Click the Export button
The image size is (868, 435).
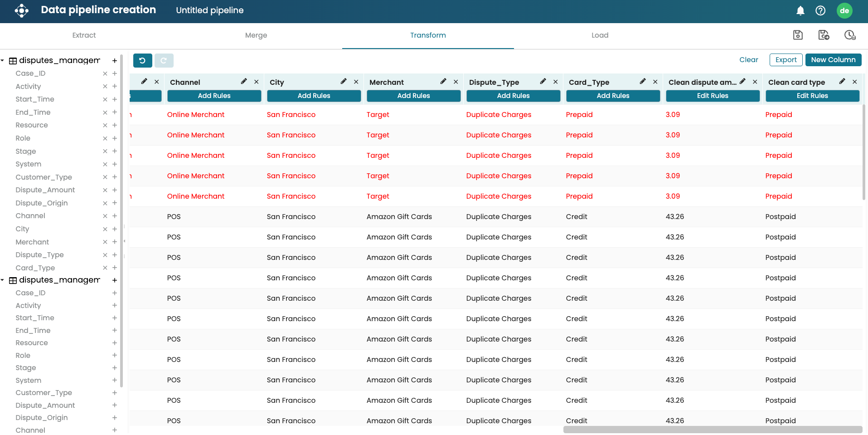click(x=786, y=60)
